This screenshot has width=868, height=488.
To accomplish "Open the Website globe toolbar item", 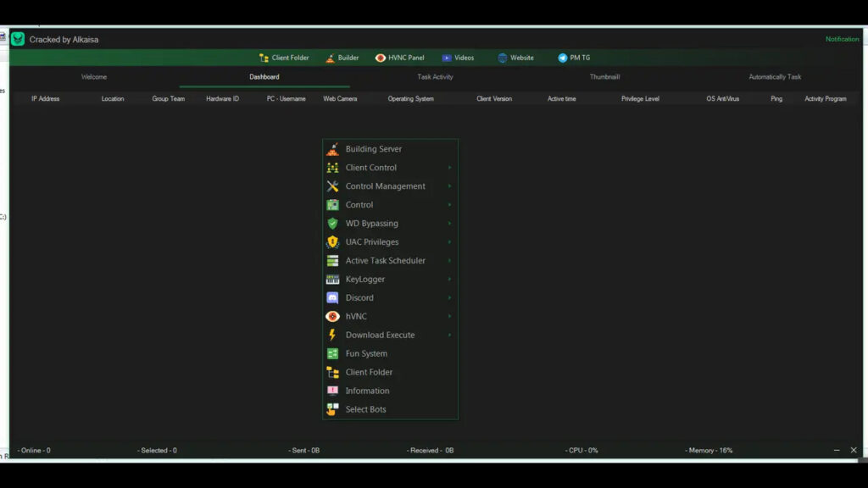I will click(515, 58).
